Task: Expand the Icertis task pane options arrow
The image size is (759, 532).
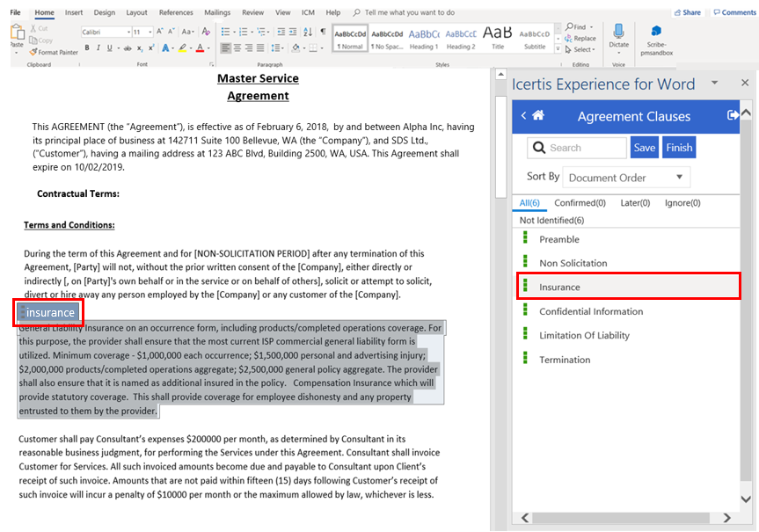Action: click(x=715, y=84)
